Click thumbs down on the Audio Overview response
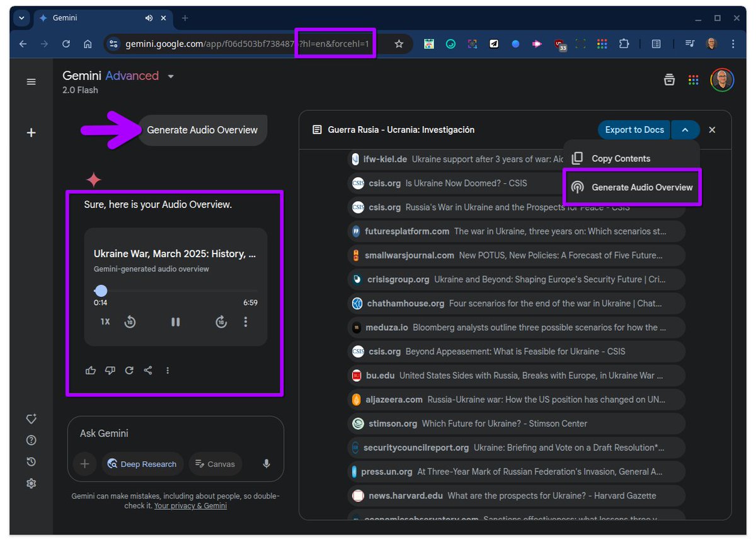 click(110, 371)
